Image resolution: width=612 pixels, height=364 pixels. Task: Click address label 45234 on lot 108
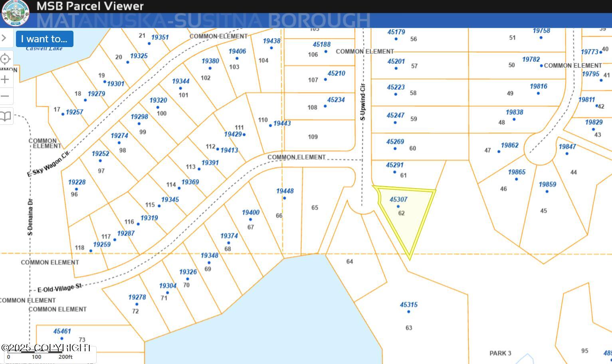click(x=336, y=100)
